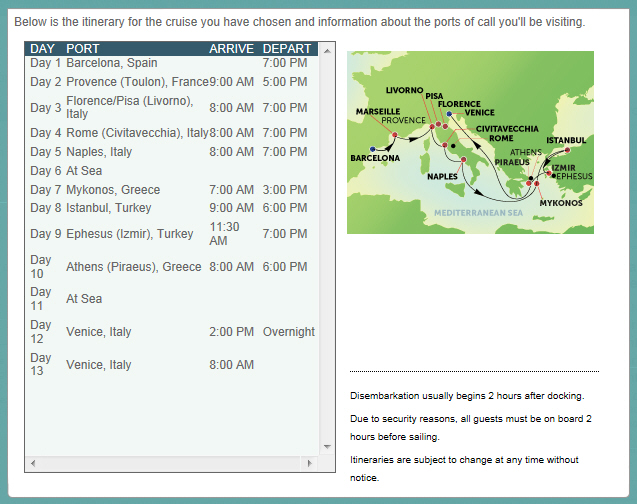Click the 5:00 PM Provence departure time
637x504 pixels.
(285, 82)
